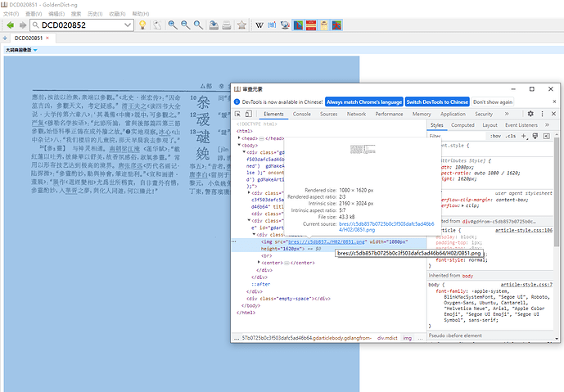Image resolution: width=564 pixels, height=392 pixels.
Task: Collapse the body element node
Action: click(239, 145)
